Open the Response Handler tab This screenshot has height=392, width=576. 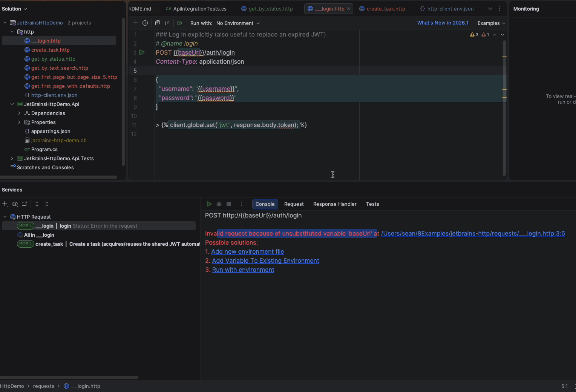[335, 204]
